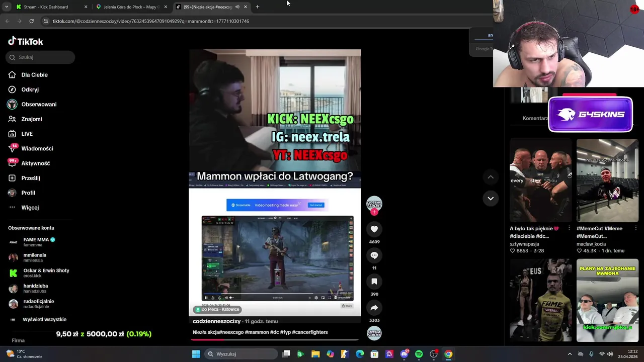The width and height of the screenshot is (644, 362).
Task: Open FAME fighter video thumbnail
Action: [x=541, y=300]
